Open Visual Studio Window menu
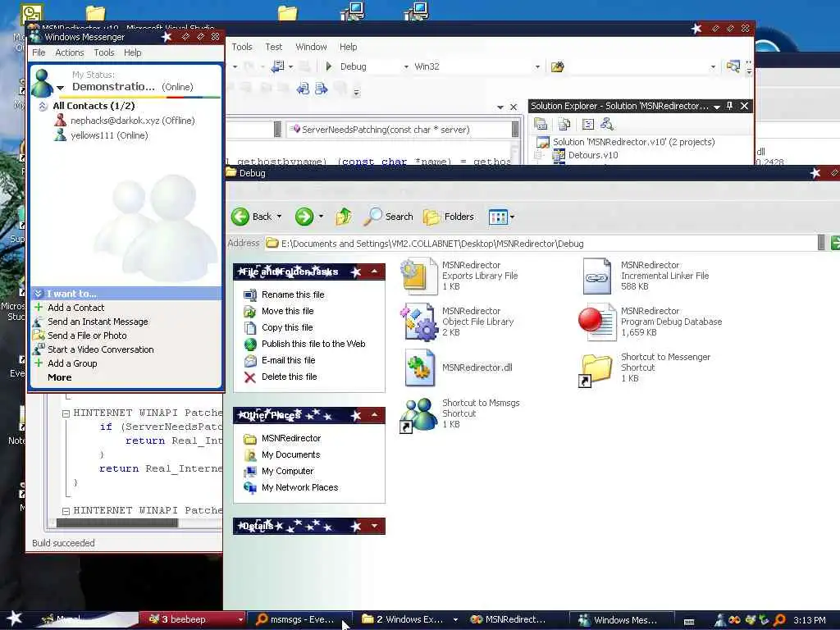840x630 pixels. click(311, 47)
